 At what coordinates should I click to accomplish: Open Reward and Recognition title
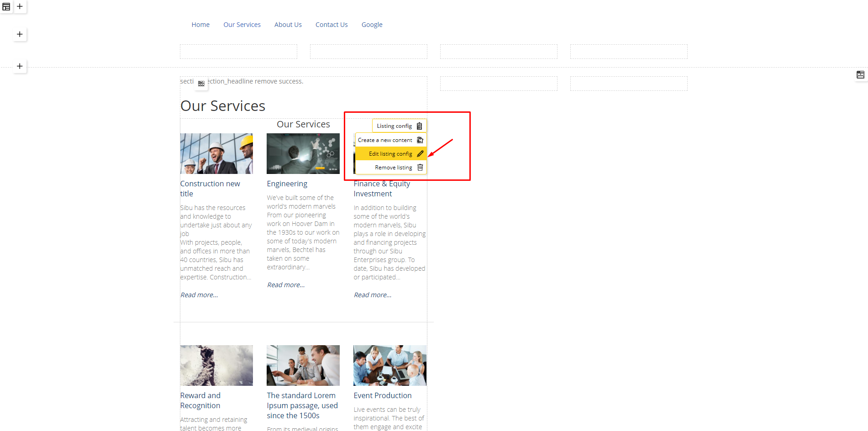(200, 400)
